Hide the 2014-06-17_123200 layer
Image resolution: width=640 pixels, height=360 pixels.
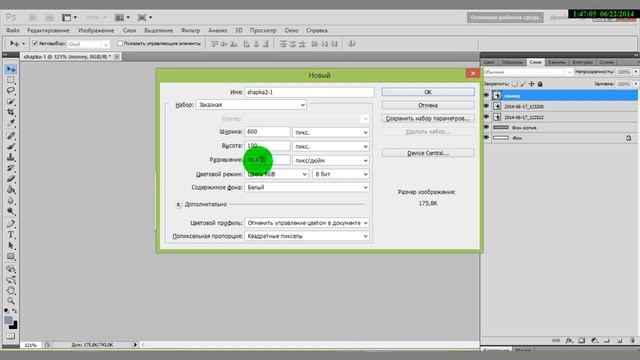pos(486,106)
